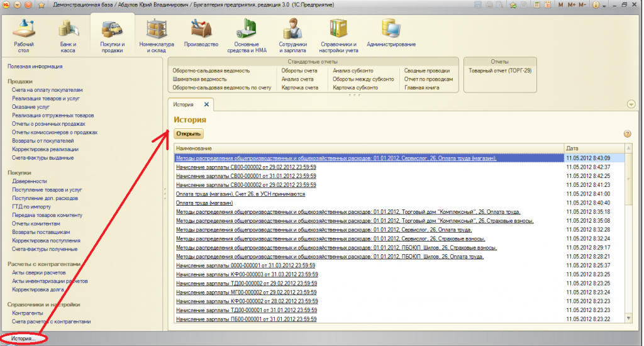Open the Производство section

point(201,35)
